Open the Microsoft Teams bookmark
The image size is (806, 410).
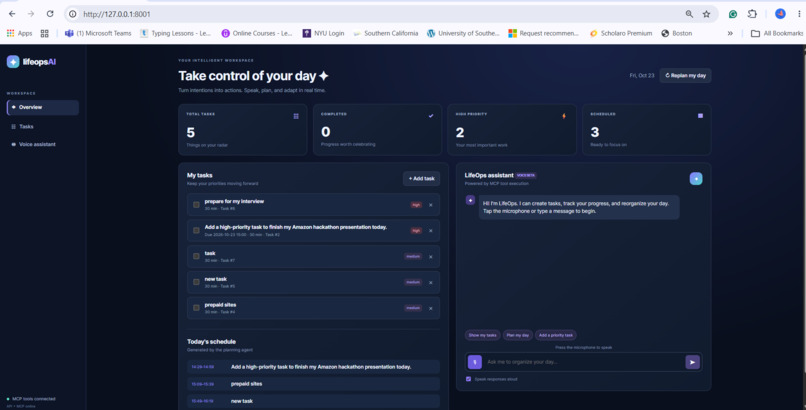[x=98, y=33]
